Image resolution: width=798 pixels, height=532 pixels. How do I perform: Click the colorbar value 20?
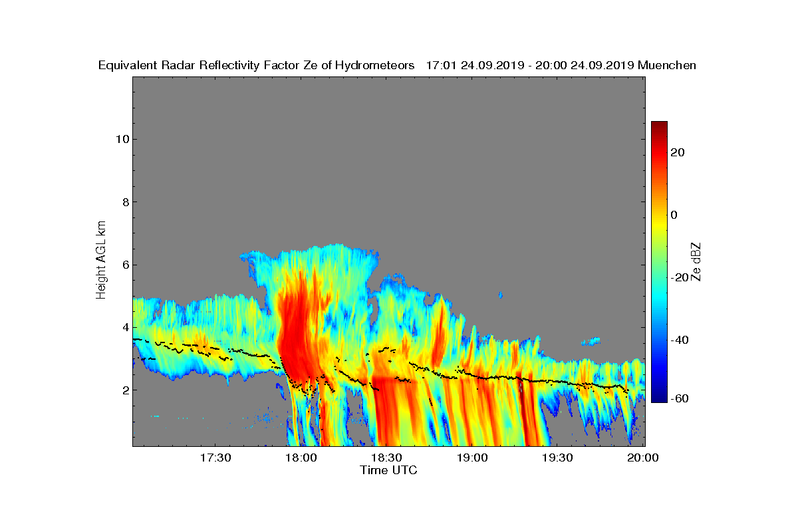[678, 152]
